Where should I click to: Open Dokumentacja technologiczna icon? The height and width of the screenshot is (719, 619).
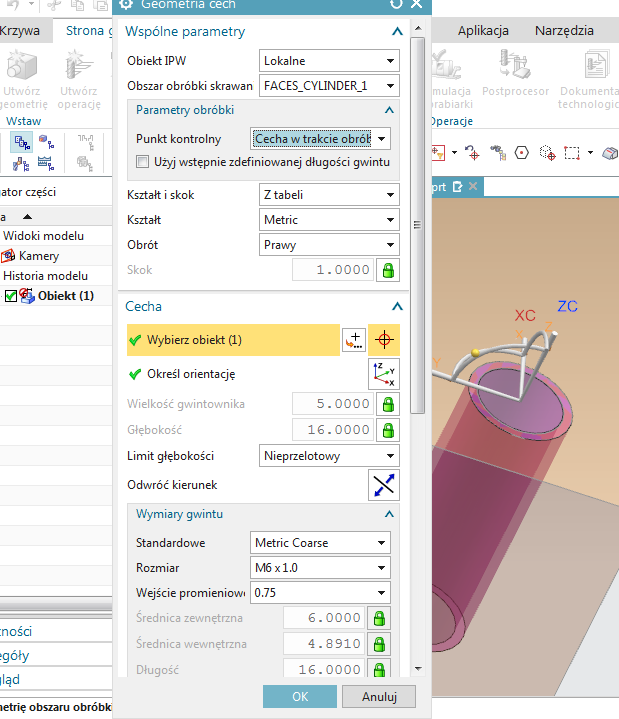[596, 64]
